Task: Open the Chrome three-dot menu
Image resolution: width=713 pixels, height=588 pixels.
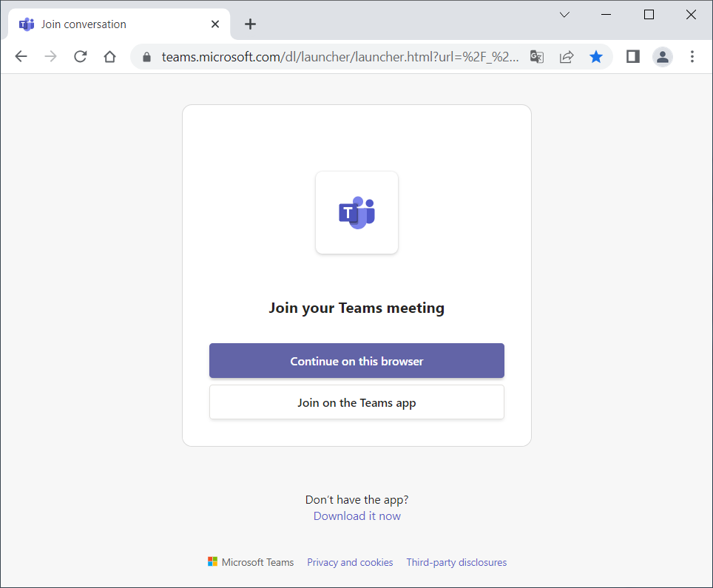Action: (x=692, y=56)
